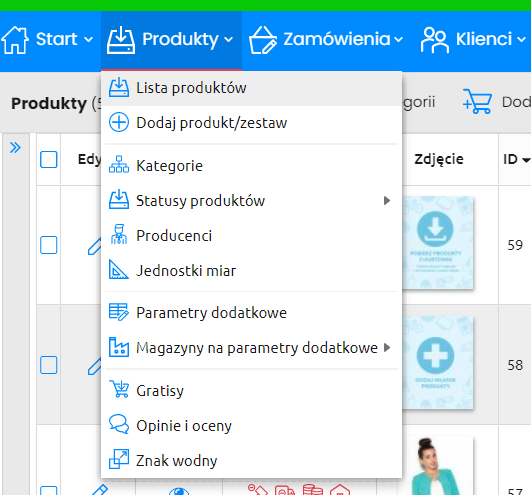Click the download thumbnail of product 59
The width and height of the screenshot is (531, 495).
438,242
